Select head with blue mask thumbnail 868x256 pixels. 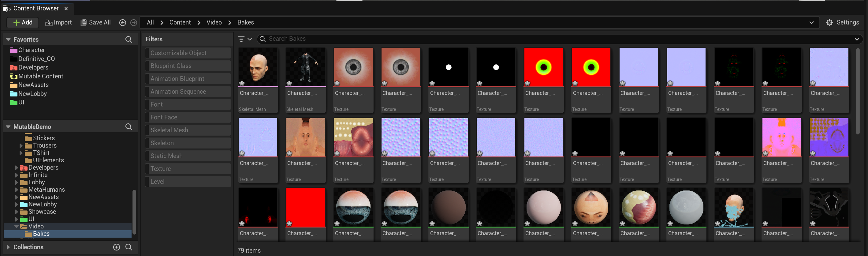click(734, 207)
